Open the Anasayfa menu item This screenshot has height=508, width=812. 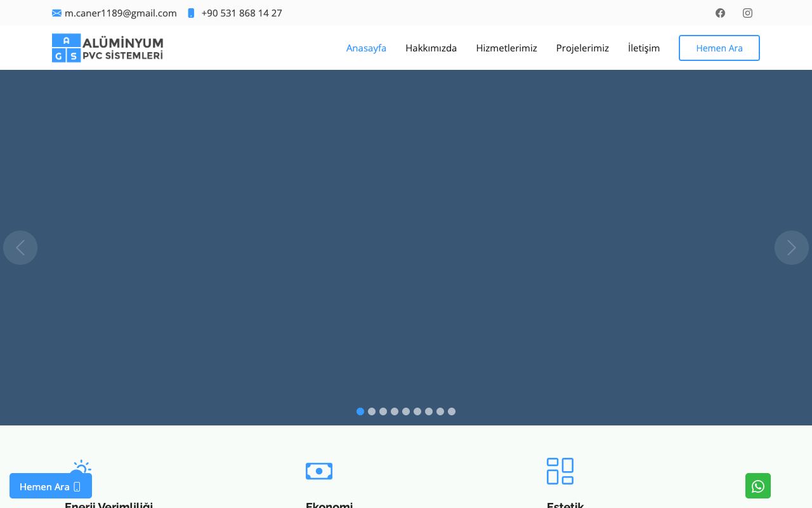366,48
